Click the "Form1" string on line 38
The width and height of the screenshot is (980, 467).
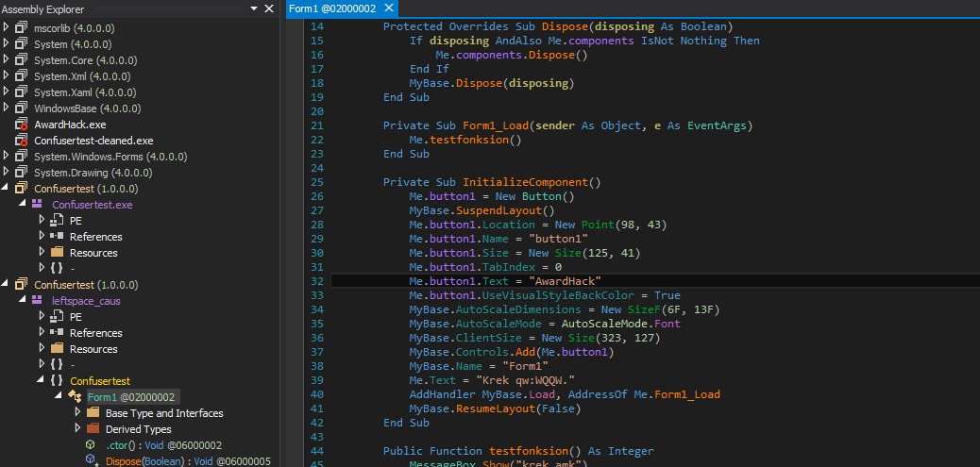coord(525,366)
